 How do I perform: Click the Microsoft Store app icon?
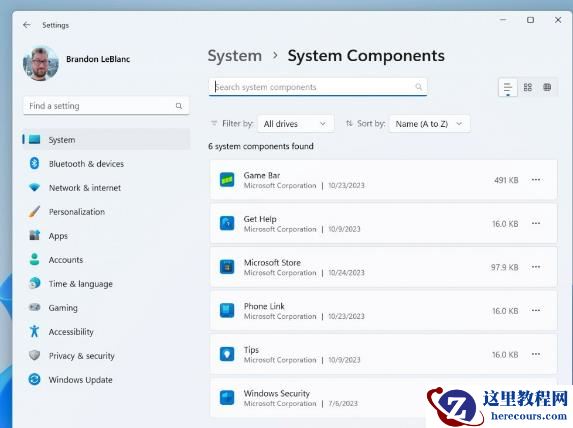click(x=227, y=267)
